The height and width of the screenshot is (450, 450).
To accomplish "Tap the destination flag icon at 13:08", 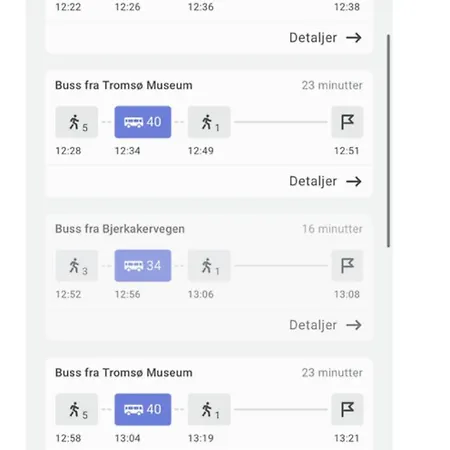I will [347, 266].
